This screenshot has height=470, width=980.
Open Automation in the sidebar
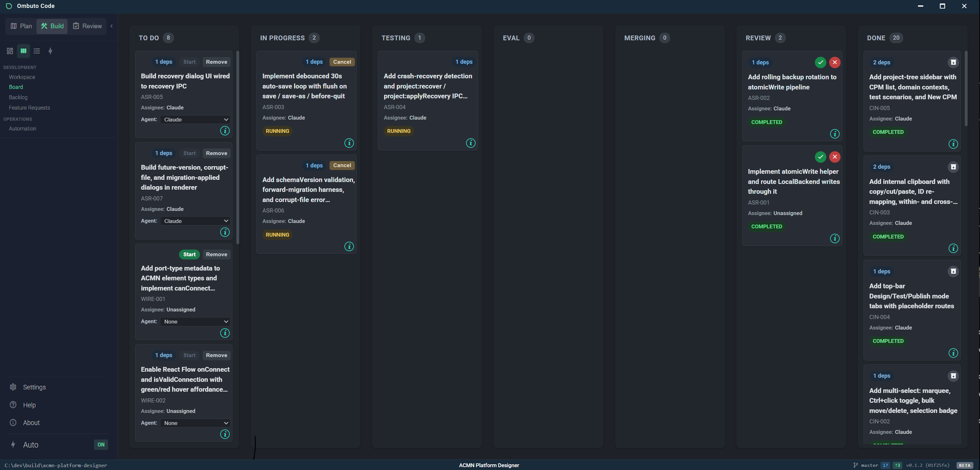click(22, 129)
